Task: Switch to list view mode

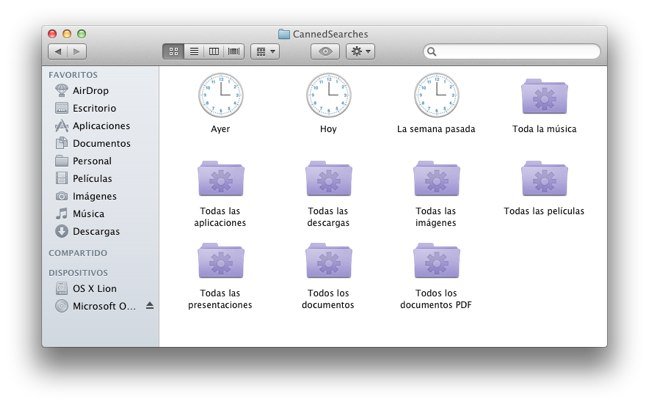Action: [193, 51]
